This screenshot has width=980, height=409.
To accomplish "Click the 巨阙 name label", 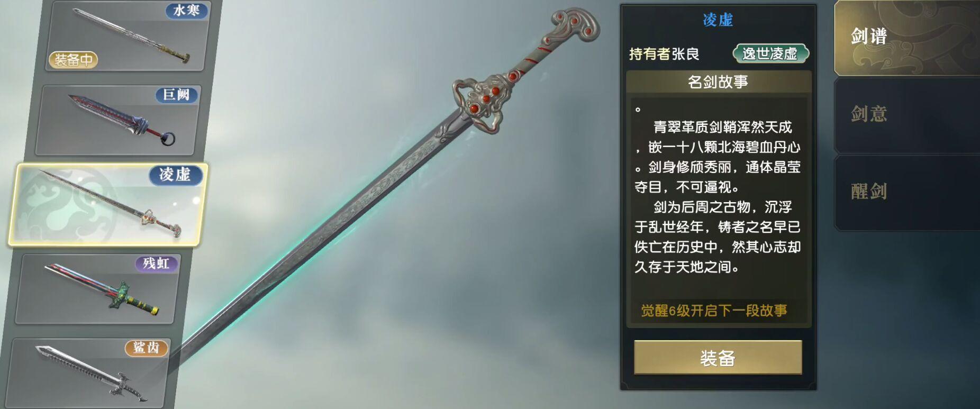I will pos(176,95).
